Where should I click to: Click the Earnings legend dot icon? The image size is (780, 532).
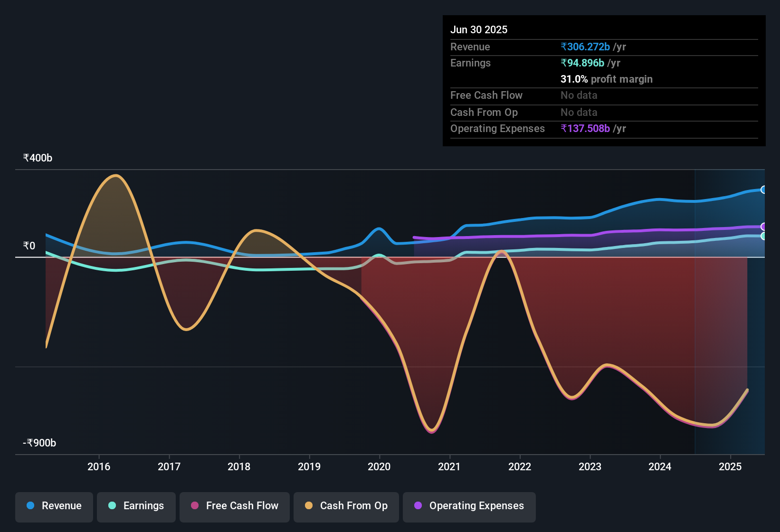click(113, 506)
